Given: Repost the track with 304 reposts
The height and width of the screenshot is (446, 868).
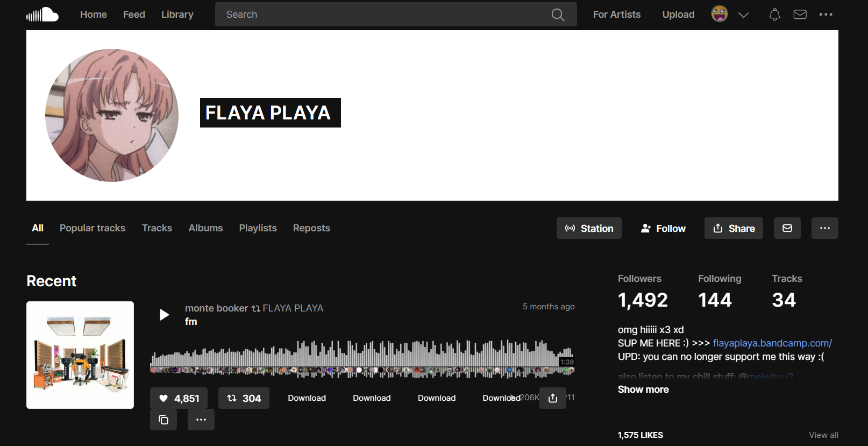Looking at the screenshot, I should point(244,398).
